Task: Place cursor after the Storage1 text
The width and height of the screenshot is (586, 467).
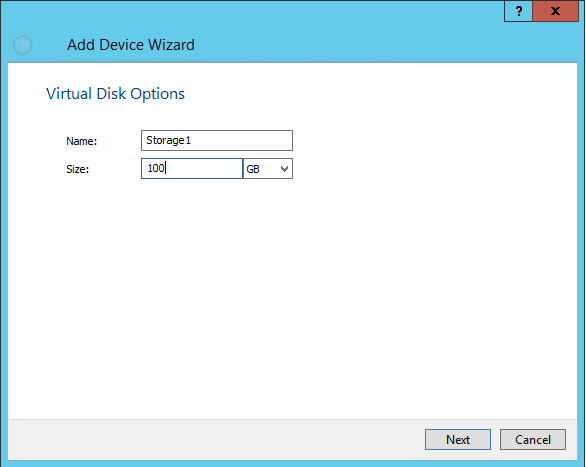Action: [x=191, y=140]
